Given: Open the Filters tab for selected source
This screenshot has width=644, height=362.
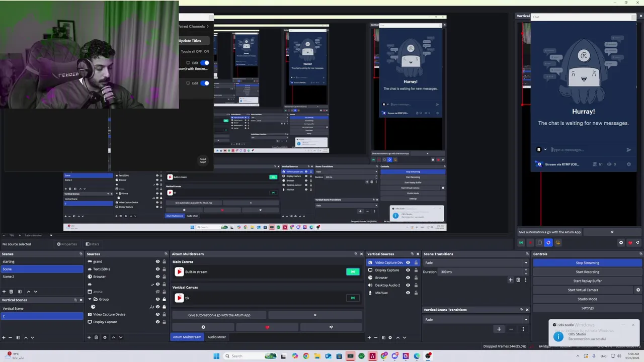Looking at the screenshot, I should [x=93, y=244].
